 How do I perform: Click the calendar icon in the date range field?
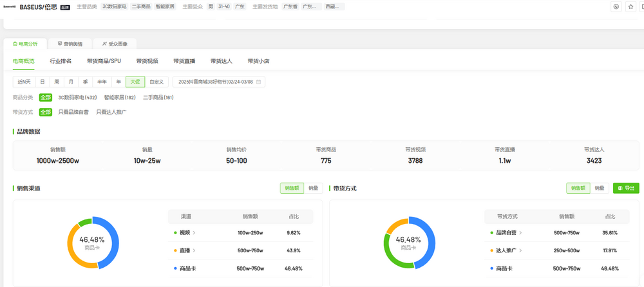tap(259, 82)
